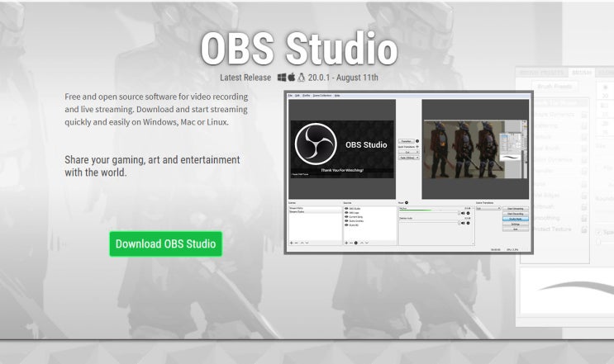Click the Mic/Aux volume slider in the Mixer
Viewport: 614px width, 364px height.
(x=429, y=214)
